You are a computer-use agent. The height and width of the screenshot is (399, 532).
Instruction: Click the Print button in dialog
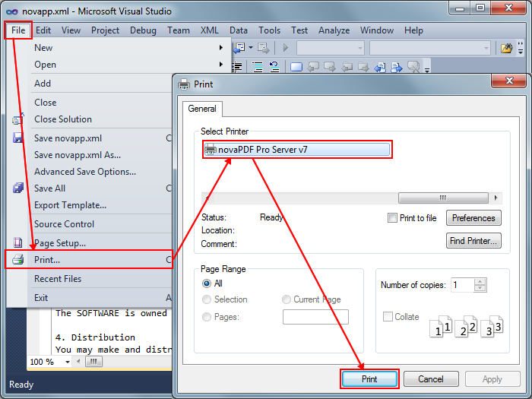[x=369, y=379]
